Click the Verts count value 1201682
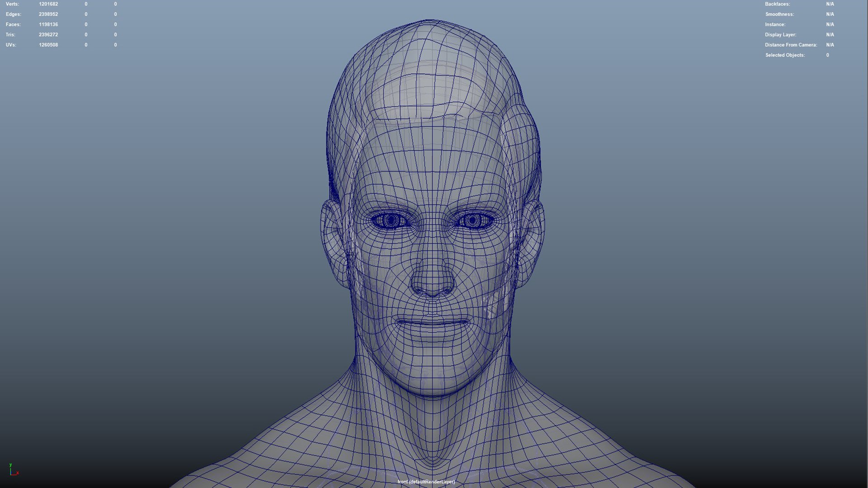868x488 pixels. [x=48, y=4]
